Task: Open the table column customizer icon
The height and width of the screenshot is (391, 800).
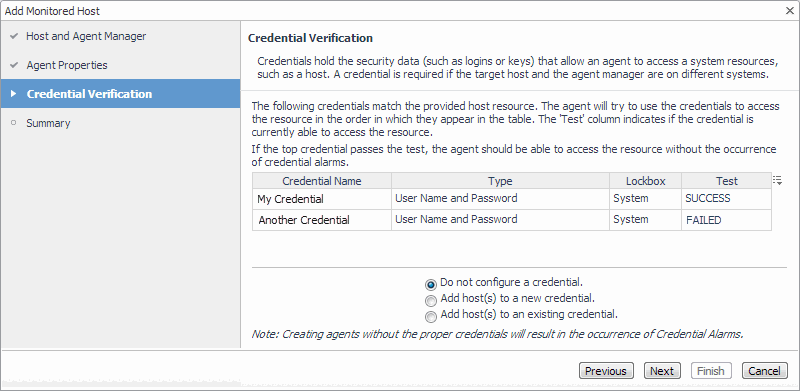Action: (777, 180)
